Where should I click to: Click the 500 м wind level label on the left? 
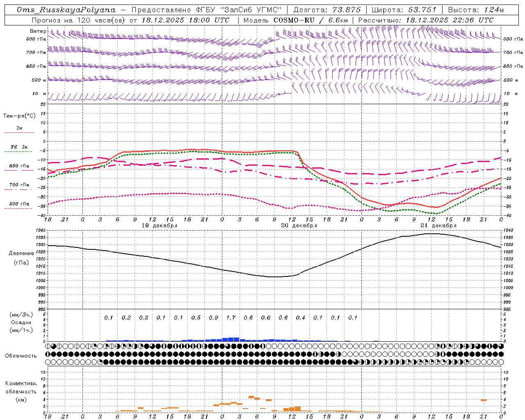click(x=39, y=80)
